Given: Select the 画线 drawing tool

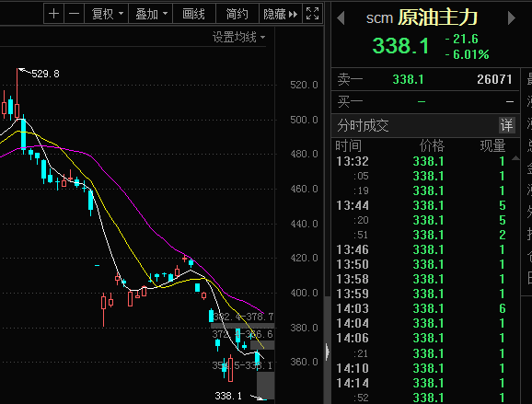Looking at the screenshot, I should (x=194, y=14).
